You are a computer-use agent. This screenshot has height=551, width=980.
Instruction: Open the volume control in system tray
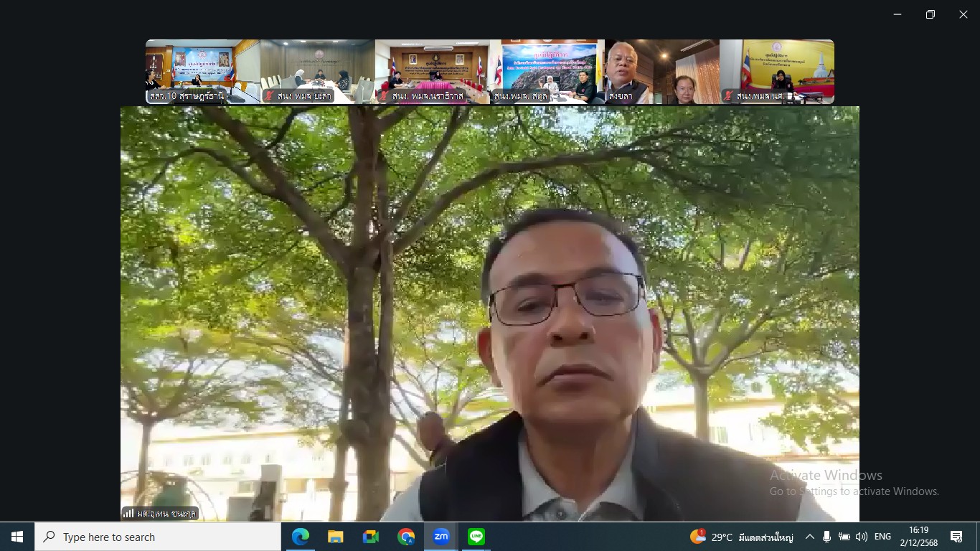862,537
